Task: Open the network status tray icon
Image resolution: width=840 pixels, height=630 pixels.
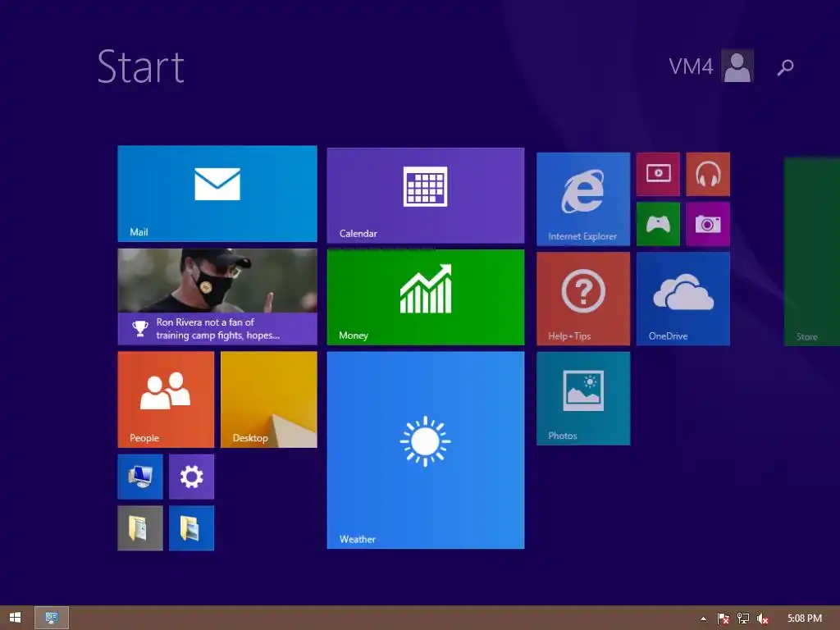Action: 742,619
